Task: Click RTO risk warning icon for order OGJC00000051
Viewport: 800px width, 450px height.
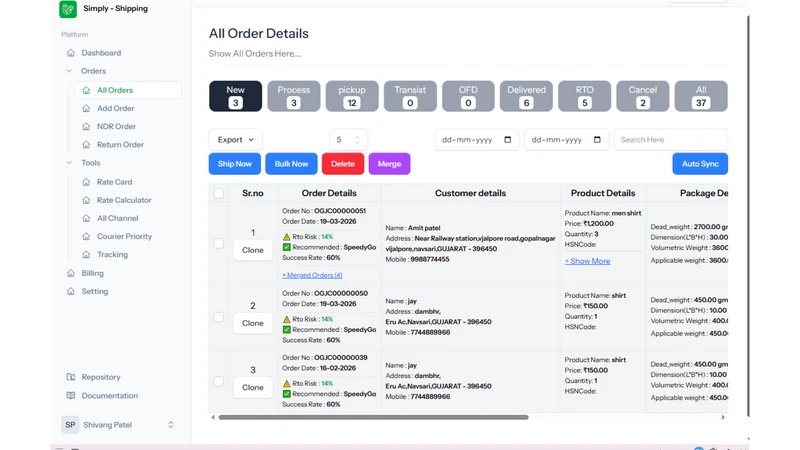Action: coord(286,237)
